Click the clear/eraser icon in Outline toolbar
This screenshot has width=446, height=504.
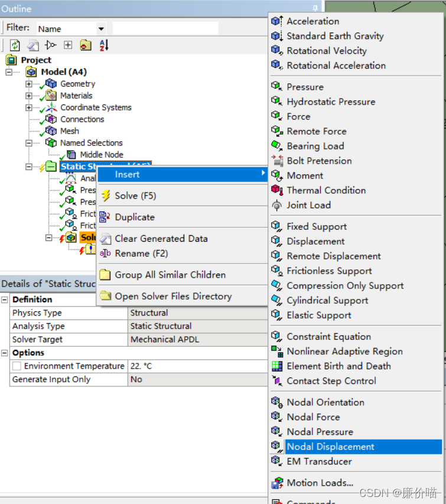click(x=32, y=45)
